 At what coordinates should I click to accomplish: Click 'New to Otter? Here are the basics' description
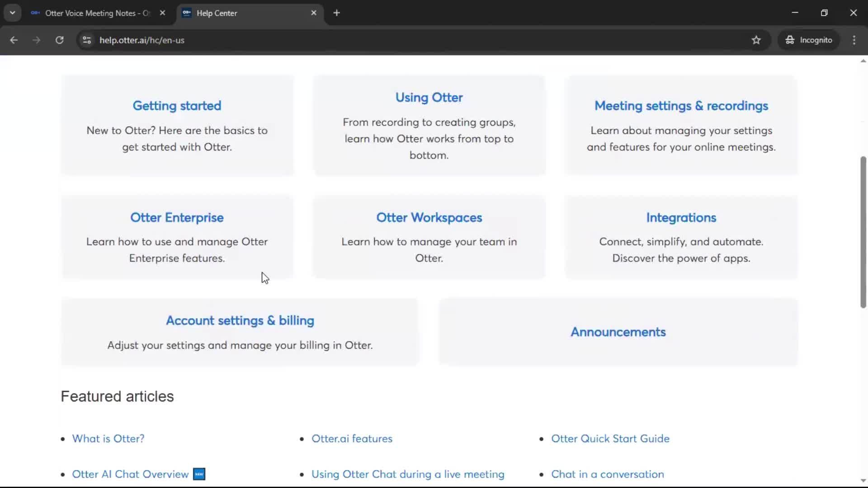[177, 139]
